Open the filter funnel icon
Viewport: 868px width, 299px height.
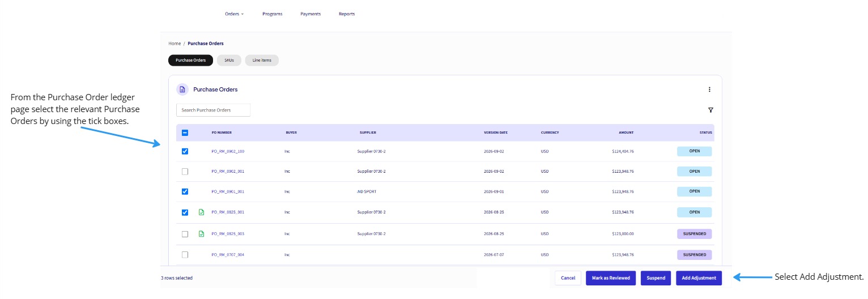coord(710,110)
